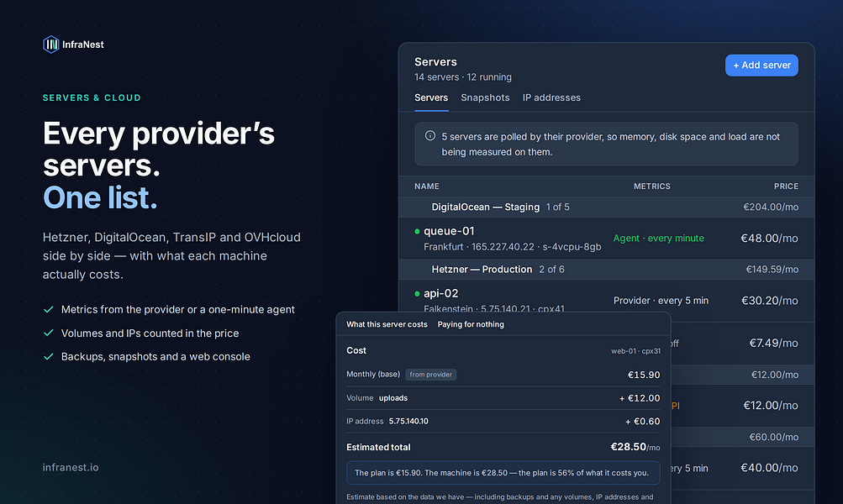Click the €28.50/mo estimated total
Viewport: 843px width, 504px height.
635,447
